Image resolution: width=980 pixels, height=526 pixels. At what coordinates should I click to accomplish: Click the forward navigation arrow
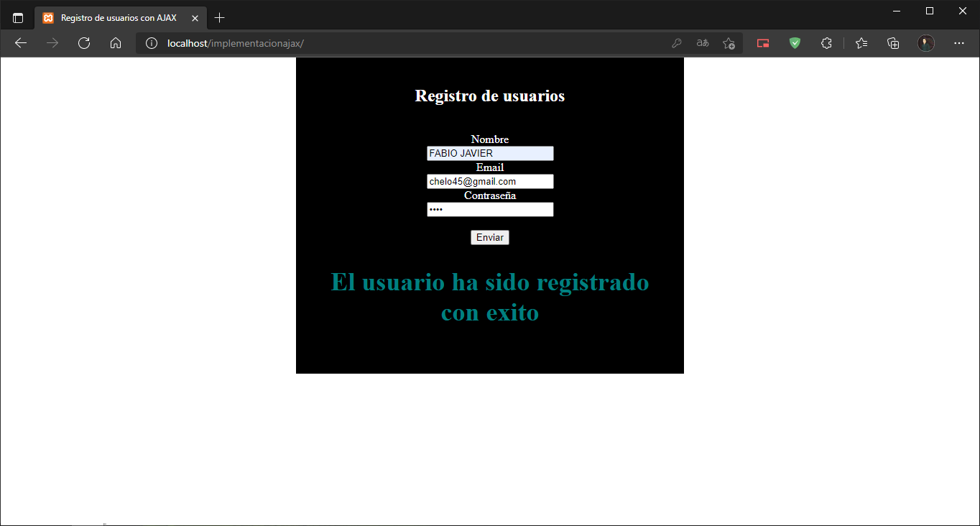click(52, 43)
